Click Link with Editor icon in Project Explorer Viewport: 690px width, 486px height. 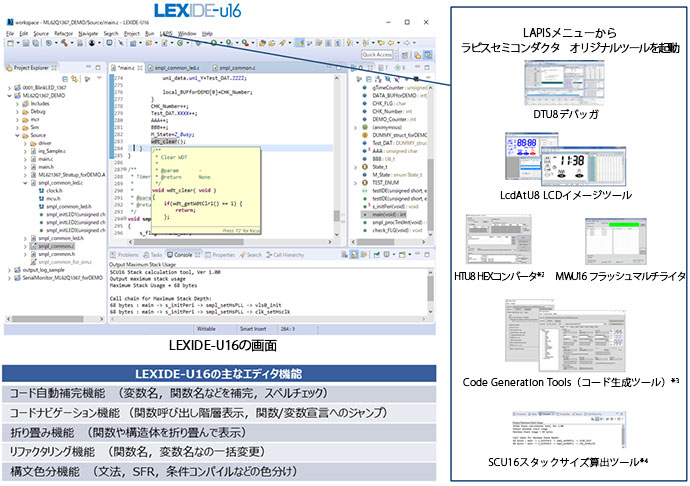(74, 79)
